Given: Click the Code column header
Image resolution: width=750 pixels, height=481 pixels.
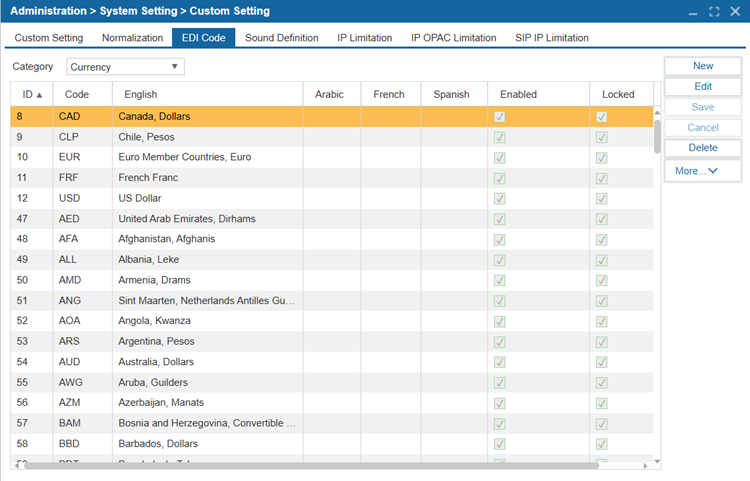Looking at the screenshot, I should pos(77,95).
